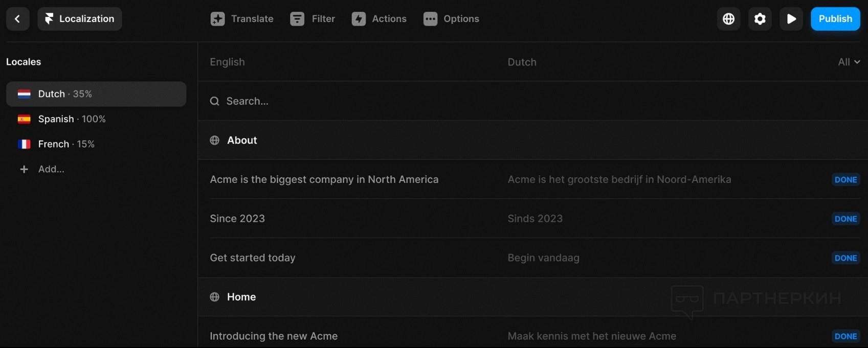Open the Filter tool
The height and width of the screenshot is (348, 868).
point(313,19)
